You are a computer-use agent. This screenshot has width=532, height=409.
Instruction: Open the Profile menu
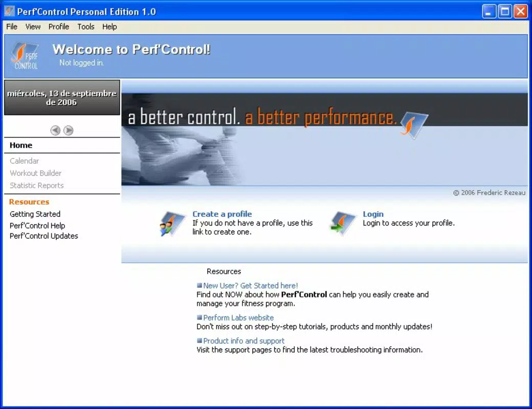(59, 27)
